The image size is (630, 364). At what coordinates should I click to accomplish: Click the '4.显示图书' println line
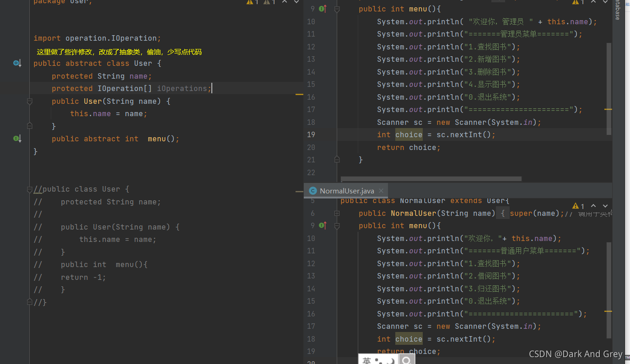pyautogui.click(x=449, y=84)
